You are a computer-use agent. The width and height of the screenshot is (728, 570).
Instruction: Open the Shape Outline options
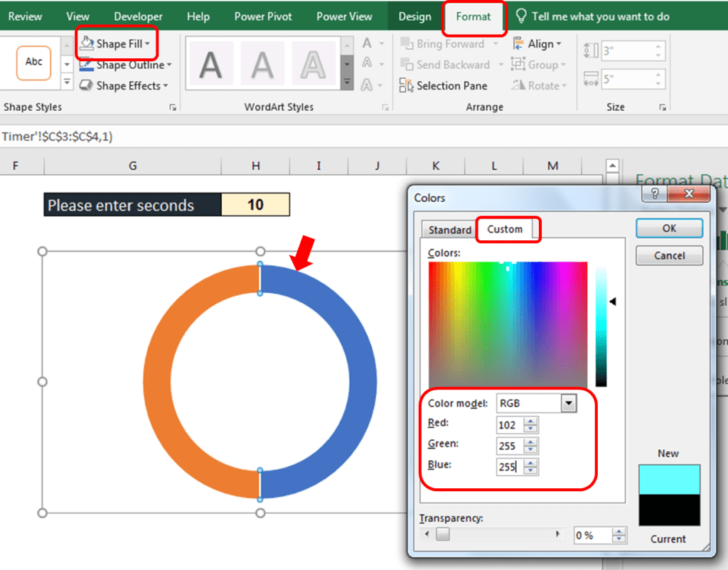[x=125, y=65]
